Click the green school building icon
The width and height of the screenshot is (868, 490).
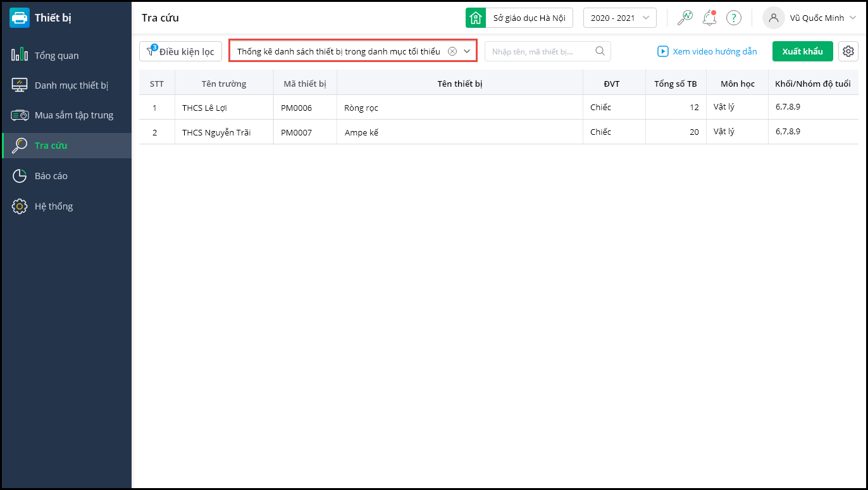click(476, 18)
